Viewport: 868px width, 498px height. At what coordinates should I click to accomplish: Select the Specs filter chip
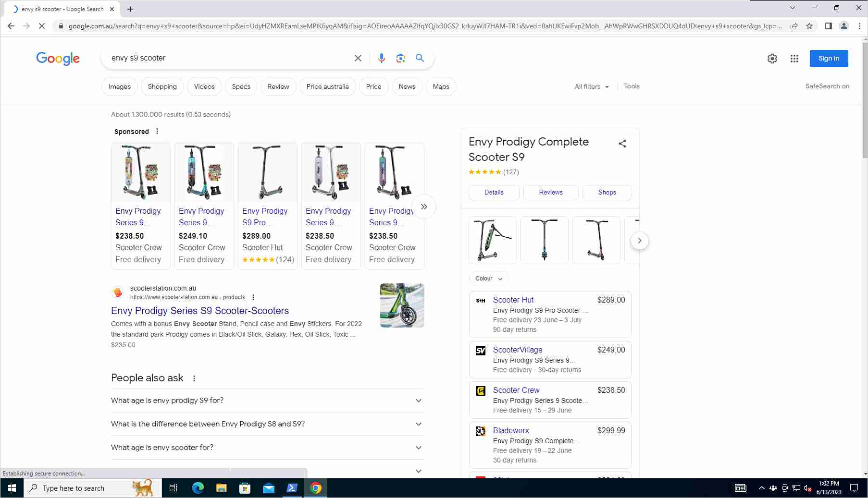pos(241,86)
